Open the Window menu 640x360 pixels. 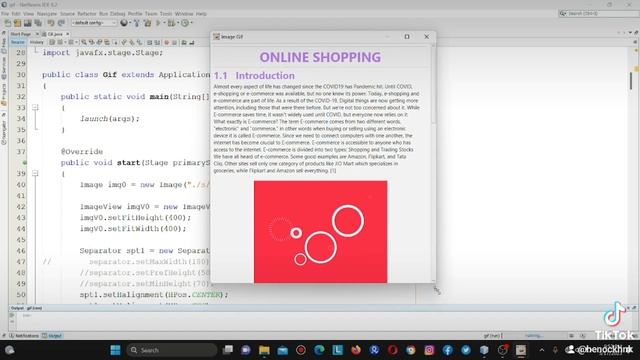[x=184, y=14]
